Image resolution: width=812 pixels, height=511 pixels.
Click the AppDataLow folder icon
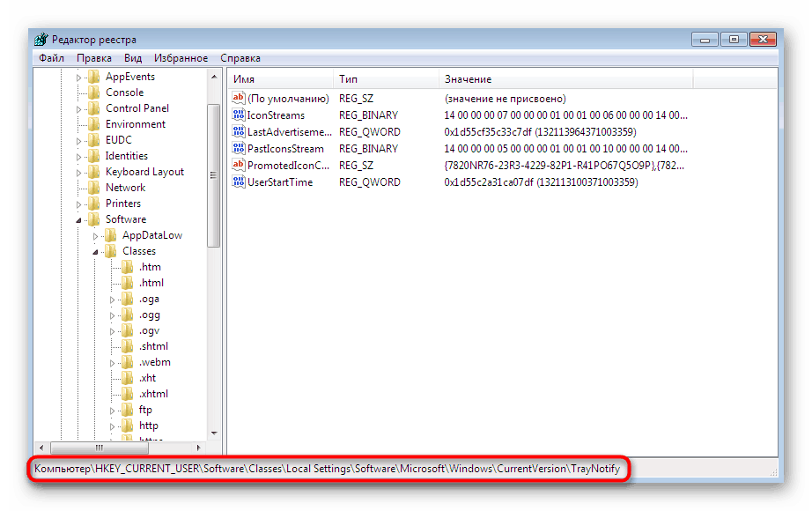pos(110,235)
